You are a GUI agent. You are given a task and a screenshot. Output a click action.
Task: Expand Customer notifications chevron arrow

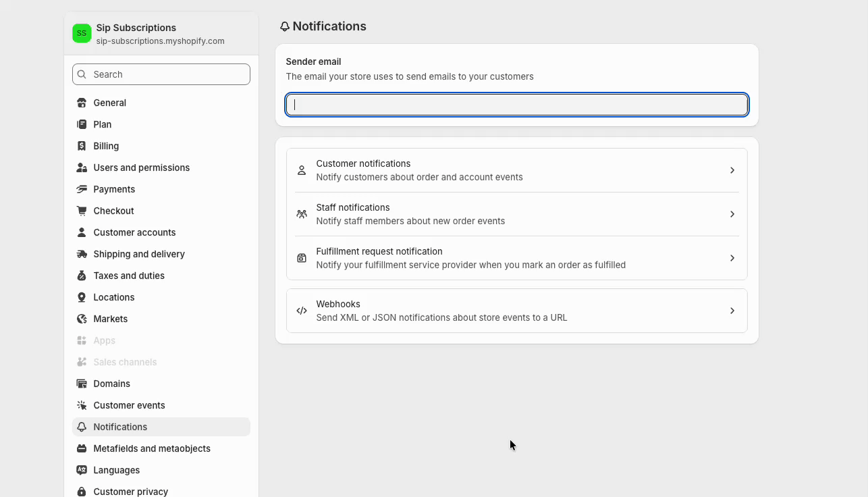click(732, 170)
